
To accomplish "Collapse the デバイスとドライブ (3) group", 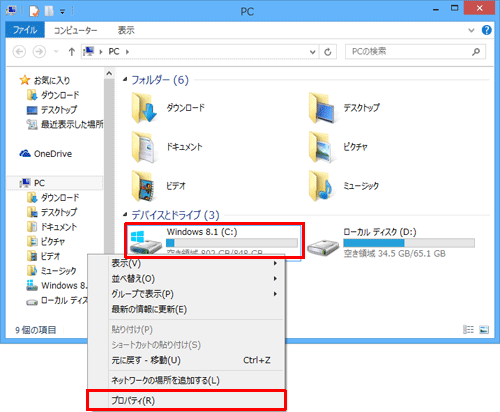I will (x=125, y=214).
